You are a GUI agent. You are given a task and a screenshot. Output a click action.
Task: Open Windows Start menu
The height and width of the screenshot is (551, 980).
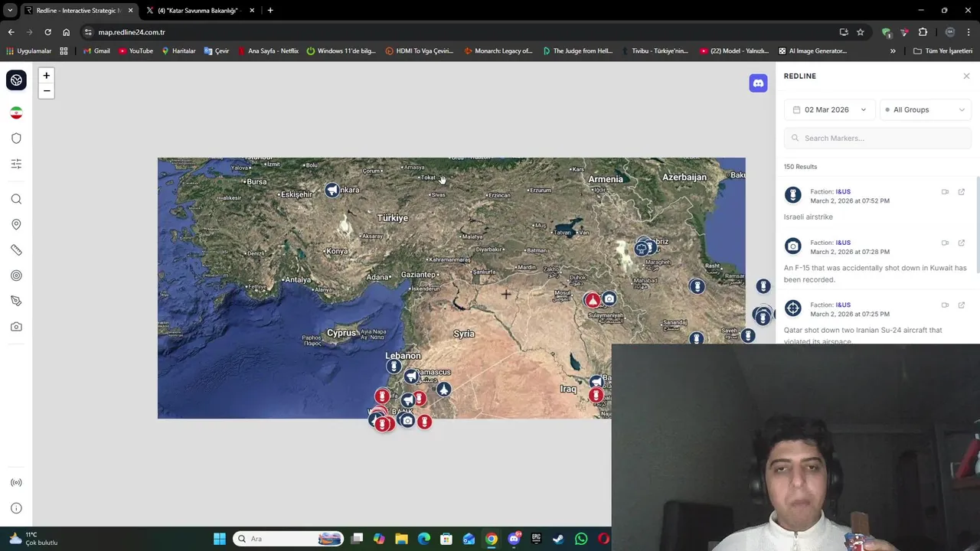pos(220,539)
